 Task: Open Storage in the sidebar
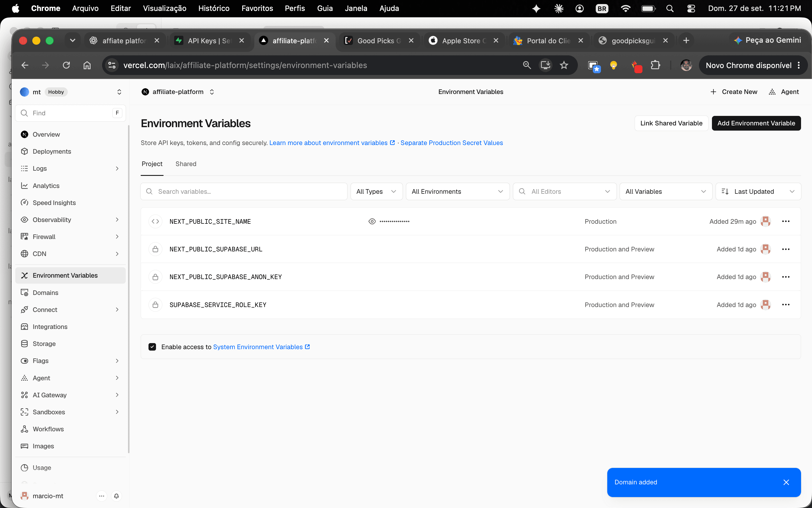tap(71, 344)
